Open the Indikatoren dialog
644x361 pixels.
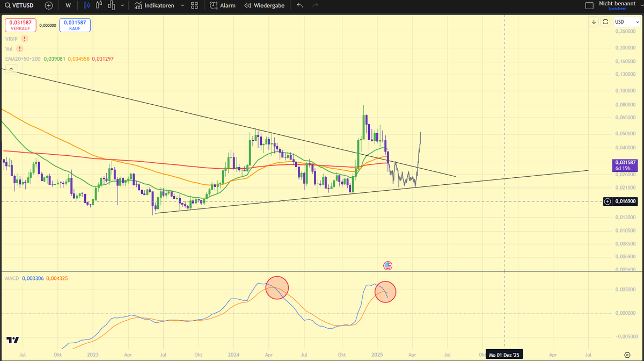(x=155, y=5)
